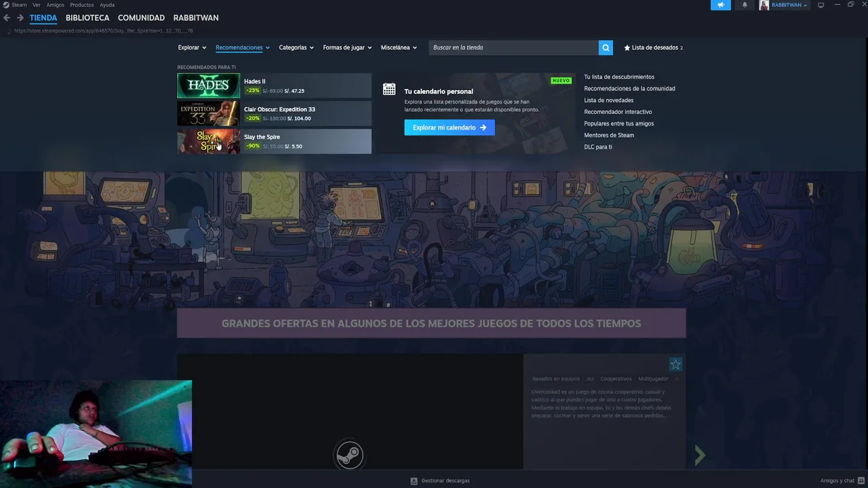Click the Cooperativos tag
This screenshot has width=868, height=488.
coord(616,379)
